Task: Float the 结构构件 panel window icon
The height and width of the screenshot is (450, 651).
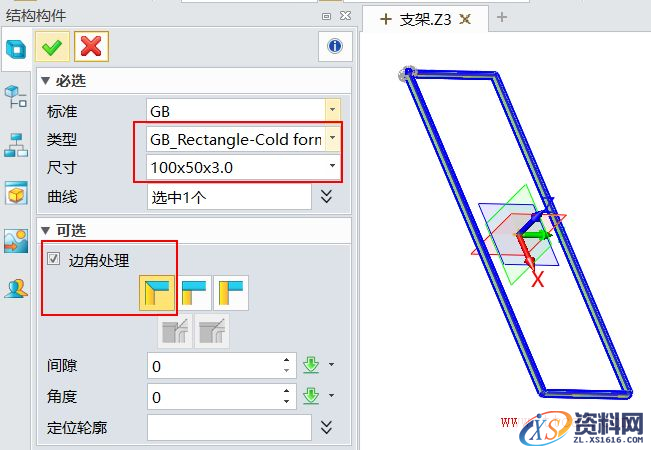Action: 327,16
